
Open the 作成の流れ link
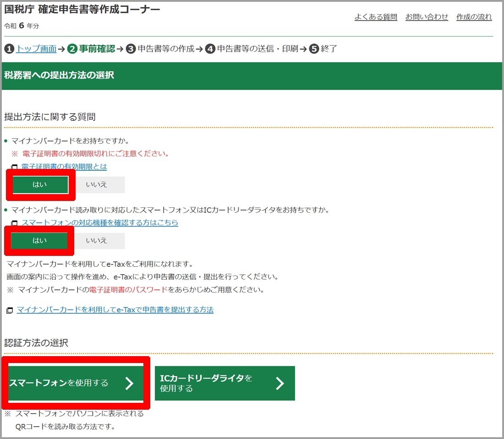click(x=474, y=17)
